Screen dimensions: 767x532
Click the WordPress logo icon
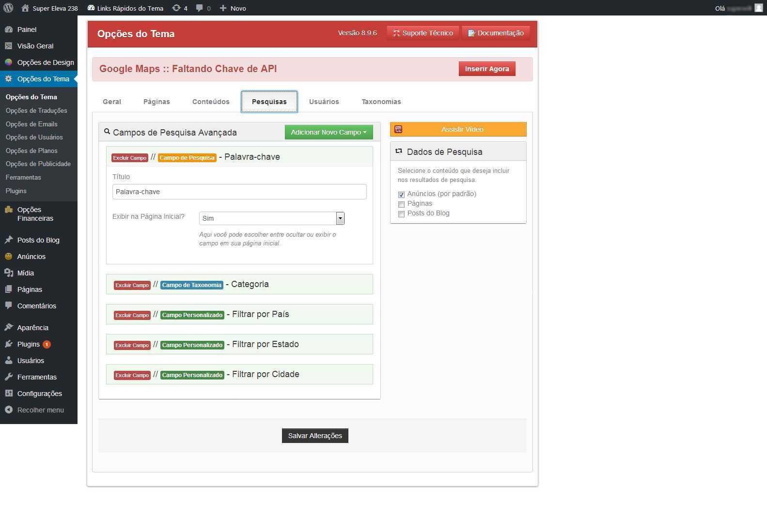pyautogui.click(x=8, y=8)
